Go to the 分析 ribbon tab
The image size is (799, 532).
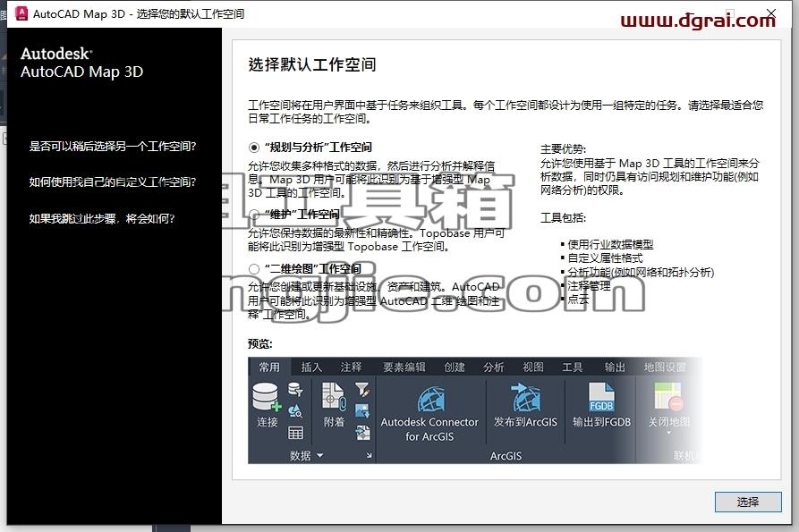(493, 367)
